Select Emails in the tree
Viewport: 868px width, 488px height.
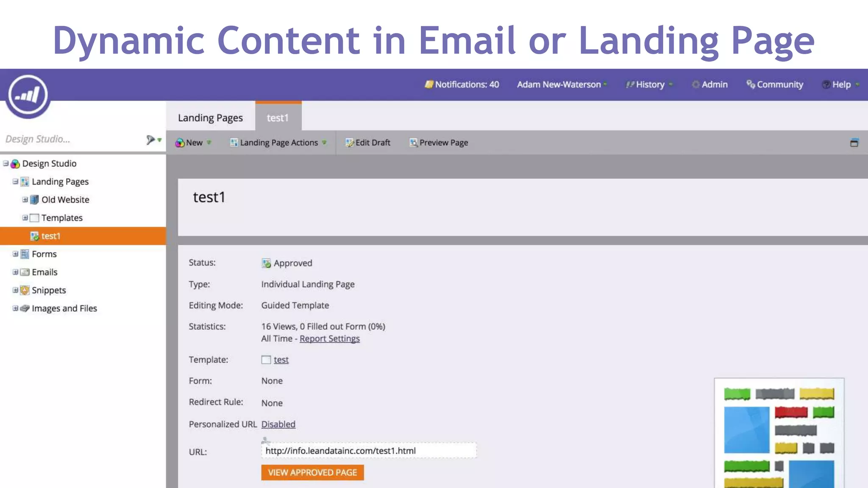pos(45,272)
